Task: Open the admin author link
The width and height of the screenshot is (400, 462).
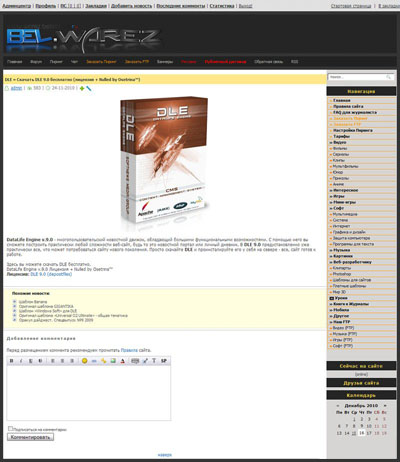Action: (x=16, y=88)
